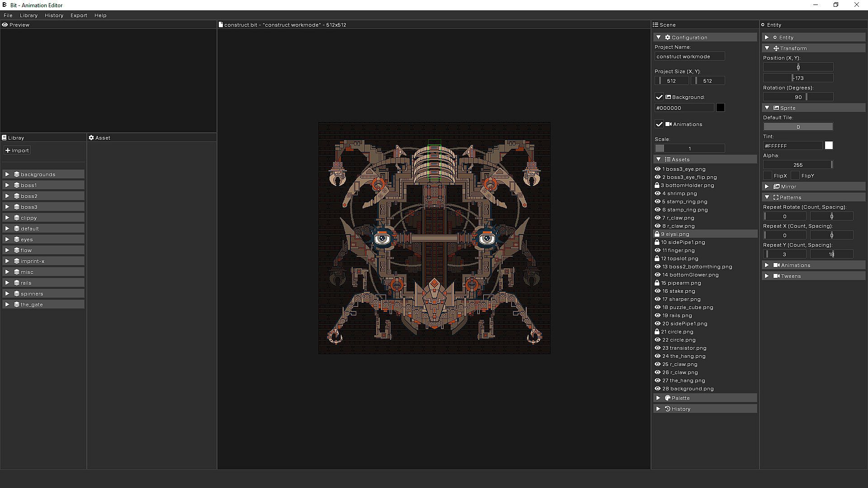
Task: Click the layers icon next to backgrounds
Action: pyautogui.click(x=17, y=174)
